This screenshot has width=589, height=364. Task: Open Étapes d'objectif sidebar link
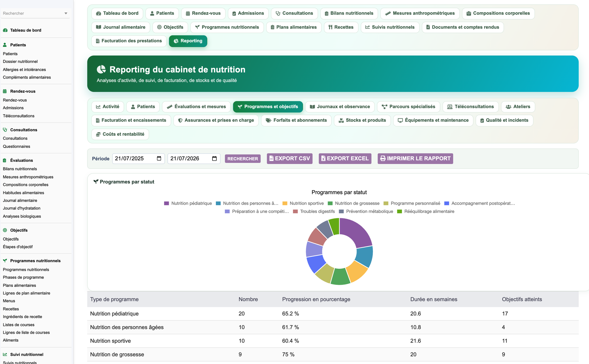[18, 247]
